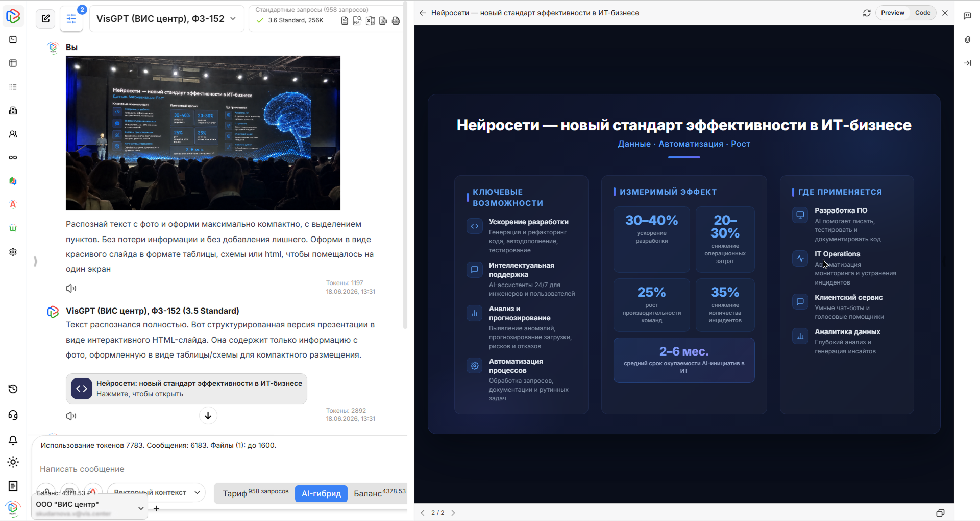
Task: Open the infinity icon in left sidebar
Action: click(13, 157)
